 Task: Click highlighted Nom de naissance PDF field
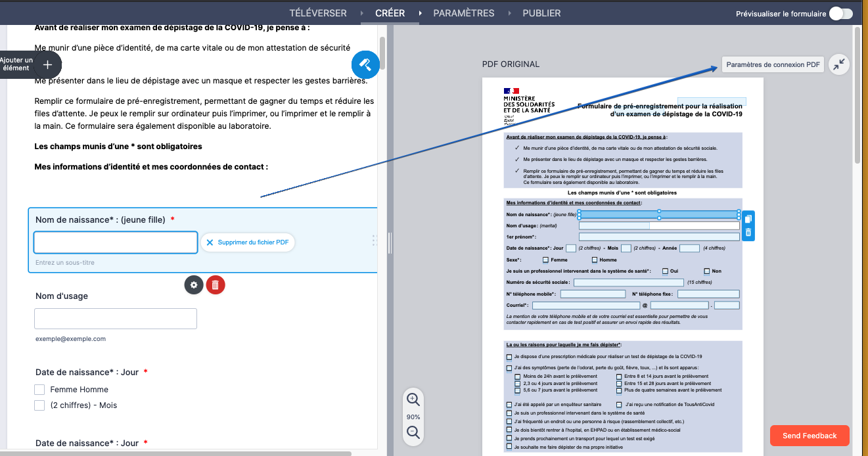point(659,214)
